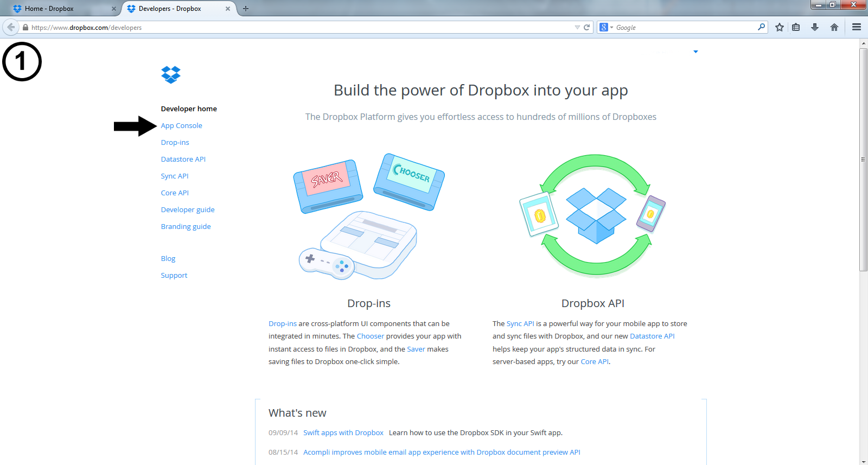Image resolution: width=868 pixels, height=465 pixels.
Task: Click the Dropbox API sync illustration
Action: (x=593, y=216)
